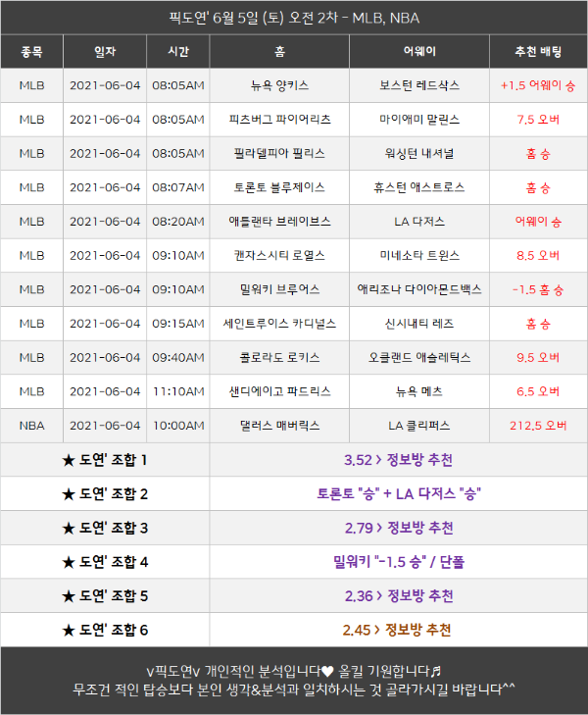Click '2.79 > 정보방 추천'
The height and width of the screenshot is (715, 588).
tap(399, 528)
